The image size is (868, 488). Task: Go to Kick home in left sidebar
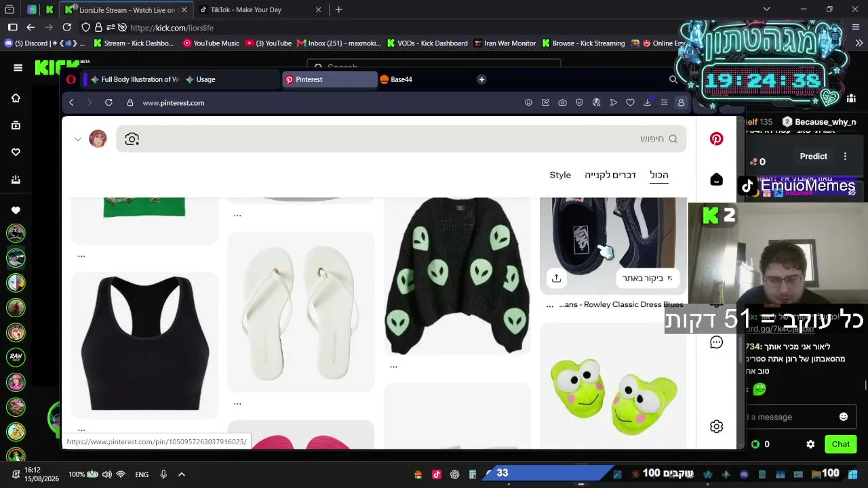[16, 98]
